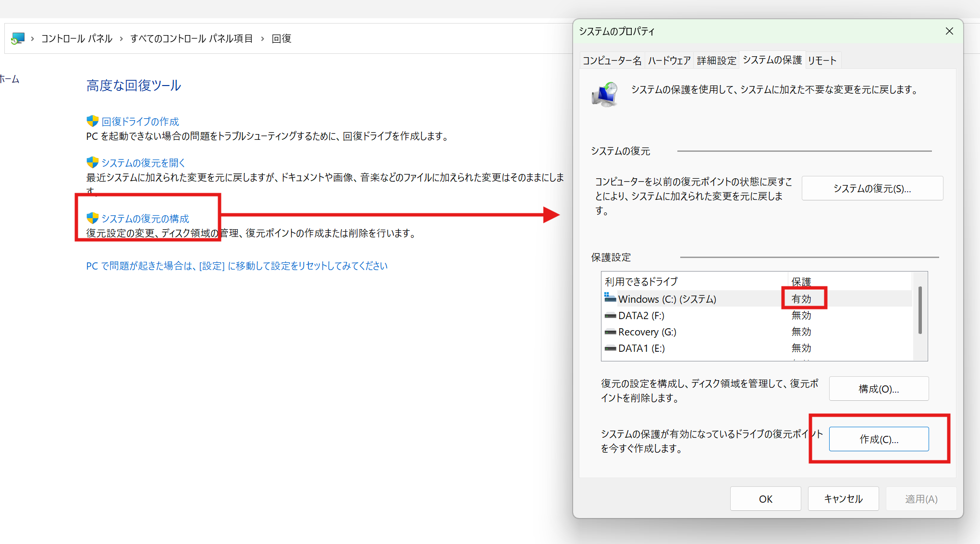980x544 pixels.
Task: Expand the breadcrumb chevron after コントロール パネル
Action: pos(121,38)
